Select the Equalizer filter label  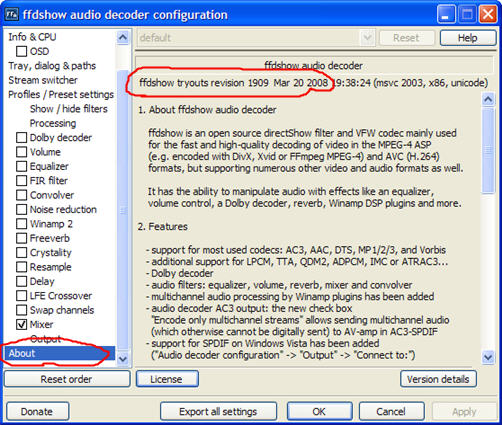point(49,166)
